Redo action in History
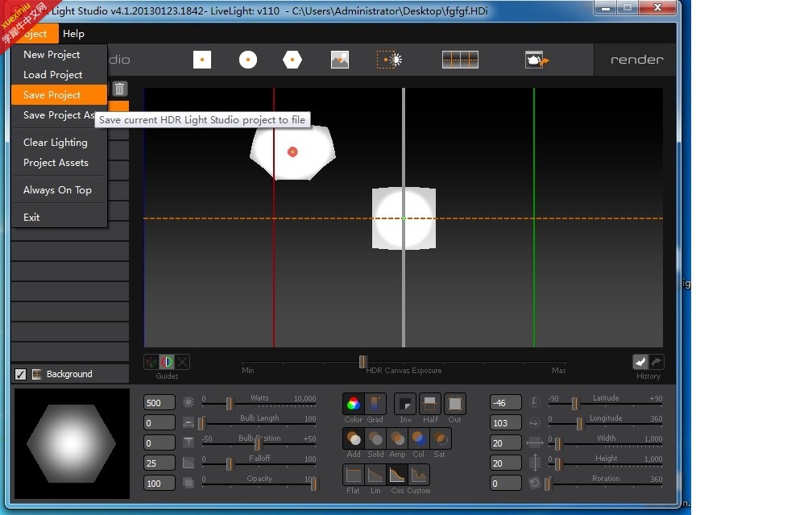The height and width of the screenshot is (515, 812). (x=656, y=362)
